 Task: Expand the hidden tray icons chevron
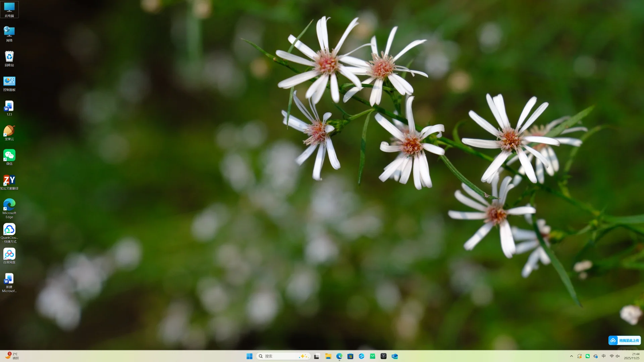coord(572,356)
